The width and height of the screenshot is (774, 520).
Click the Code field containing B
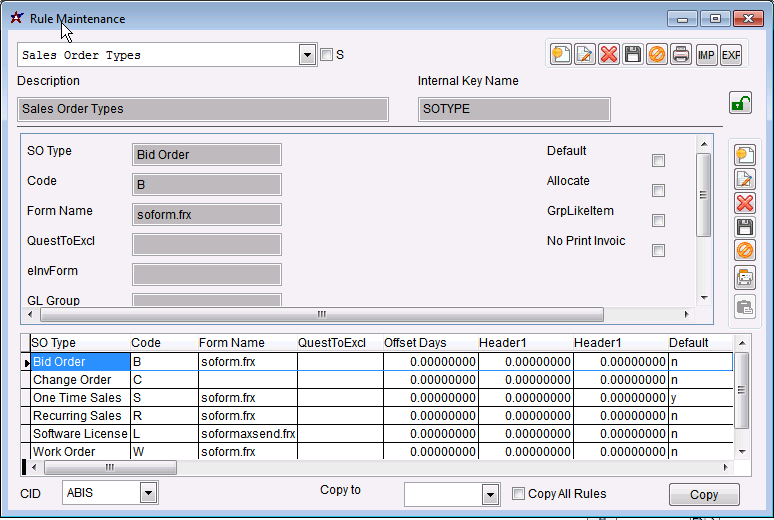coord(207,185)
